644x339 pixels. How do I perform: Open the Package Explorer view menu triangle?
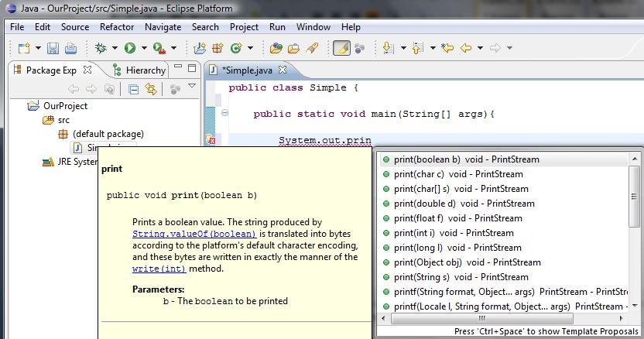192,86
